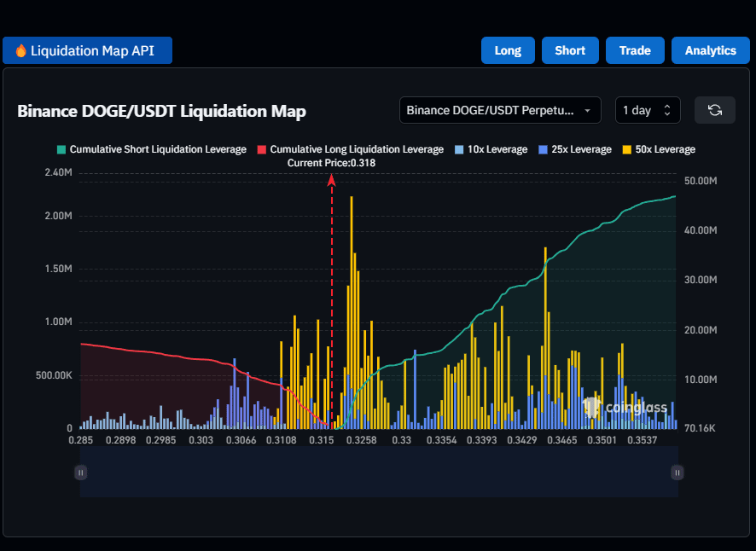
Task: Toggle 25x Leverage legend series
Action: [575, 149]
